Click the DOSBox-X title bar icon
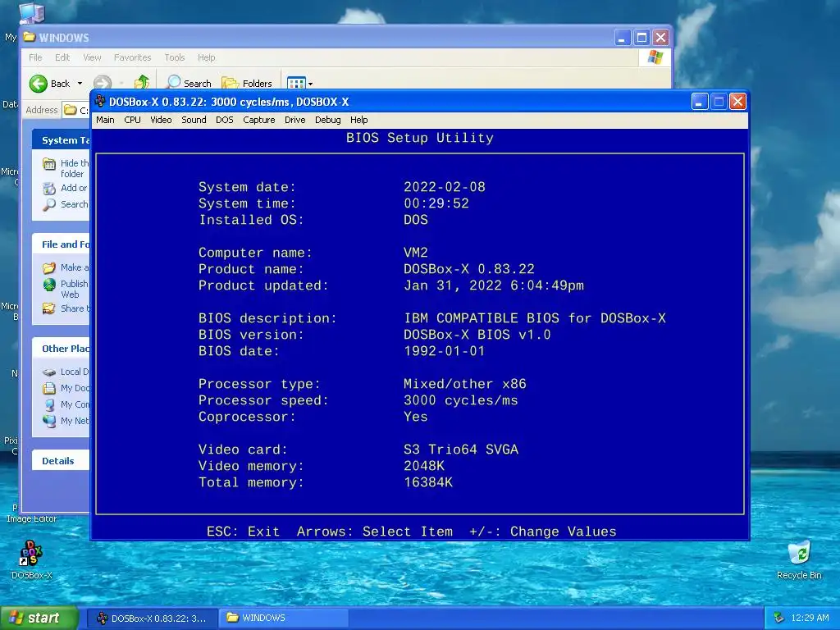Image resolution: width=840 pixels, height=630 pixels. 100,101
